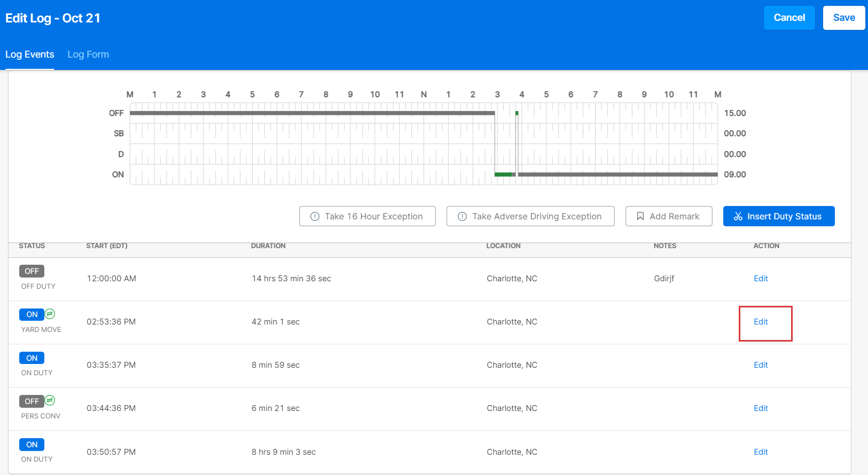Click the green yard move segment on the graph
Viewport: 868px width, 475px height.
[503, 175]
